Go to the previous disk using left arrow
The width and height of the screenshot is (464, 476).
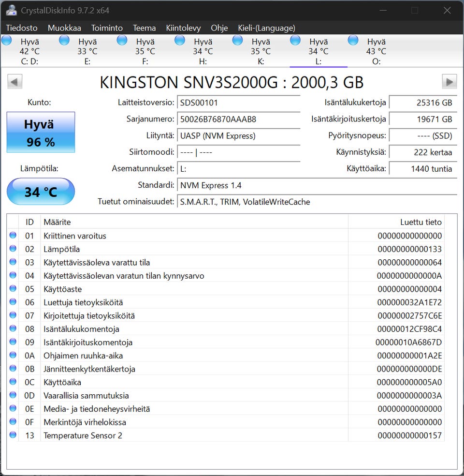(x=14, y=82)
